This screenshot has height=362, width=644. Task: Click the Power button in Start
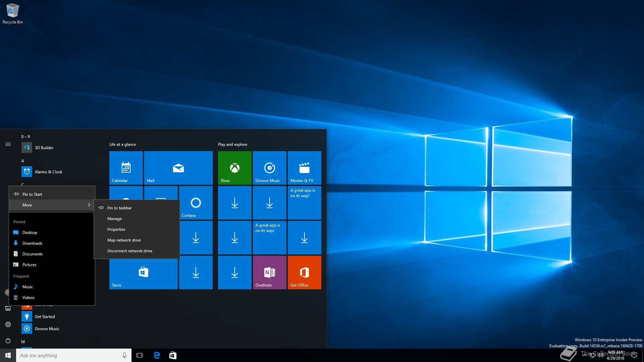pos(8,341)
